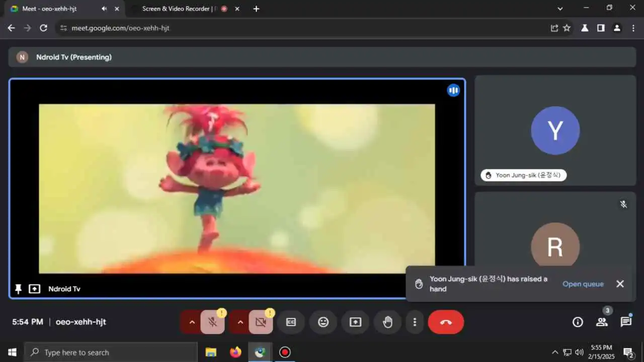
Task: Raise hand using the hand button
Action: (387, 322)
